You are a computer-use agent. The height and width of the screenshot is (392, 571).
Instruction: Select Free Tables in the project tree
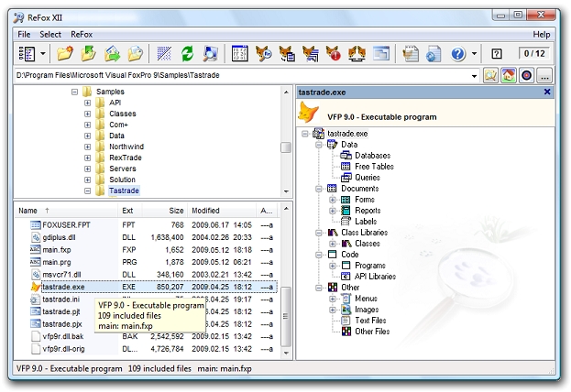(x=374, y=167)
